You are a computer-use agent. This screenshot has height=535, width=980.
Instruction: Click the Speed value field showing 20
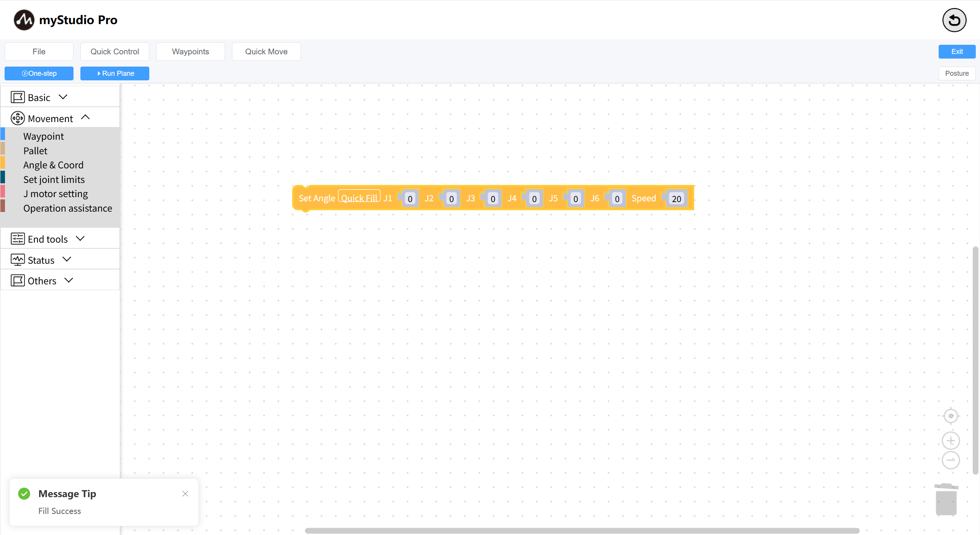click(676, 199)
